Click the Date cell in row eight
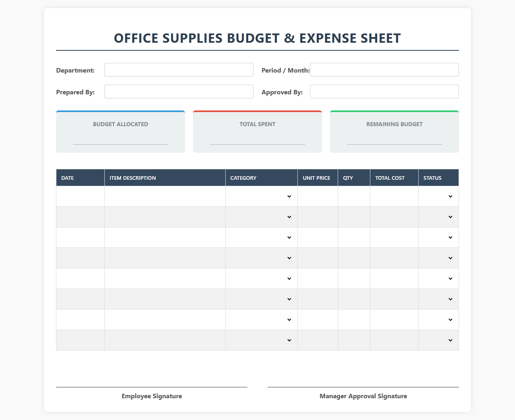515x420 pixels. tap(81, 340)
